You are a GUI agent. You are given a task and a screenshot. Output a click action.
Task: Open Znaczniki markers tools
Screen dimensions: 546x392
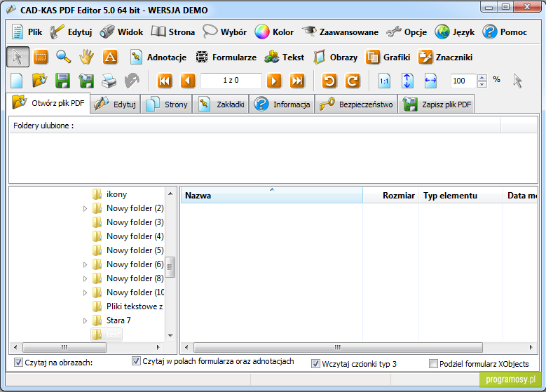click(445, 57)
